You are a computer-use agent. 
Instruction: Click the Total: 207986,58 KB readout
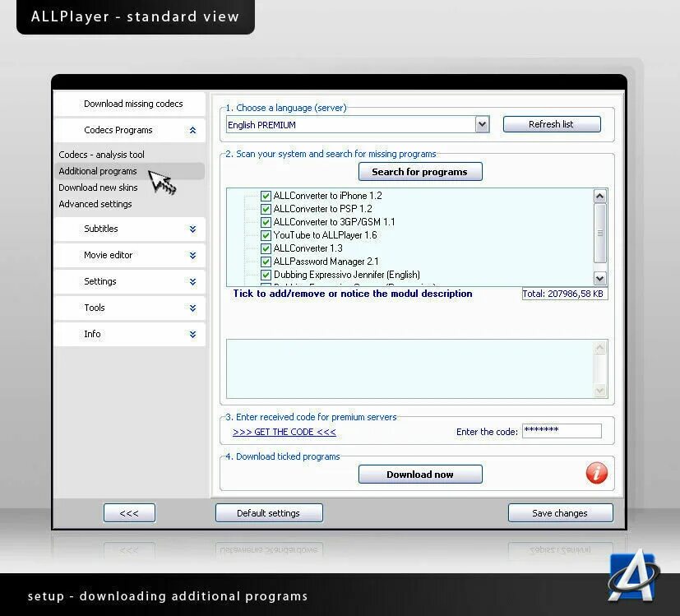(x=565, y=294)
